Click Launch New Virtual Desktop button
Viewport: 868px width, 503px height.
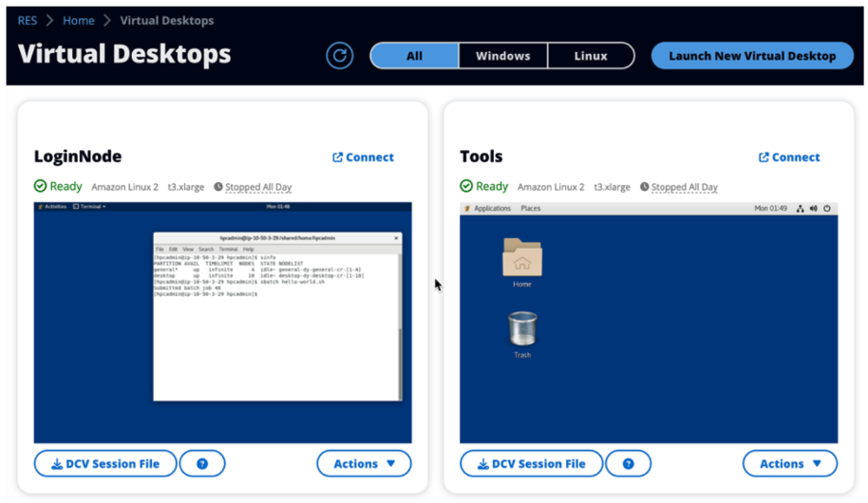(x=752, y=56)
